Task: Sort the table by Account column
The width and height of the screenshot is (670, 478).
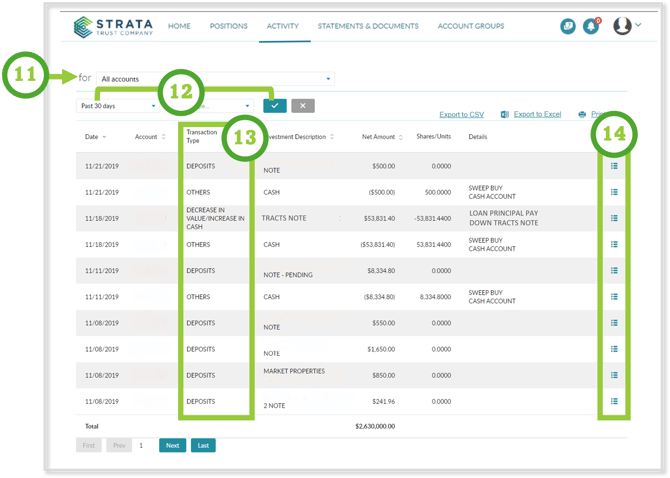Action: tap(150, 137)
